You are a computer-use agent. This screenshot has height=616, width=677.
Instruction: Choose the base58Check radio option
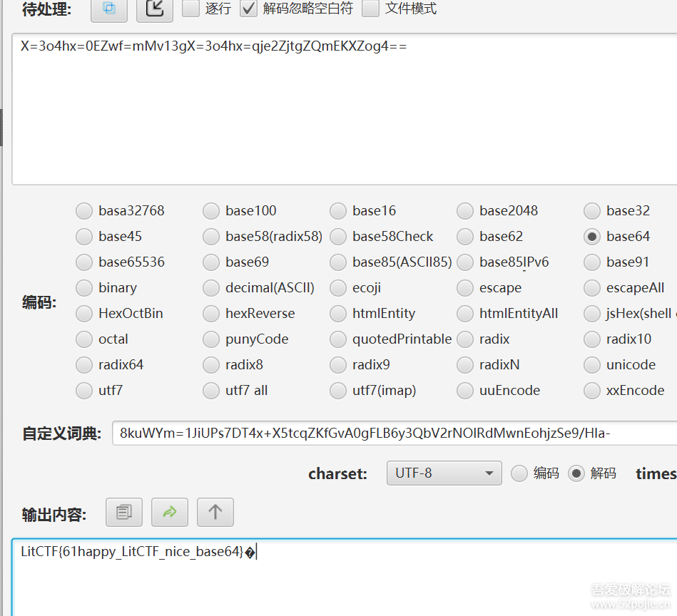[x=338, y=237]
